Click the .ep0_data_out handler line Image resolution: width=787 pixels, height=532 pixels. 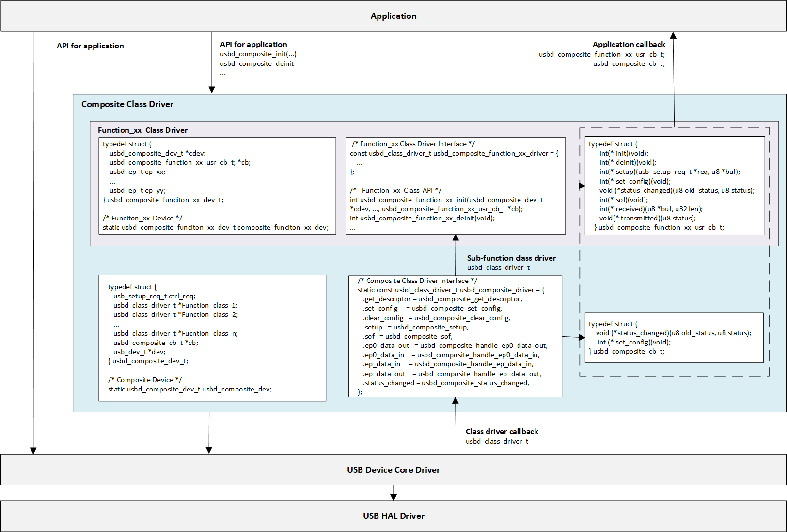point(455,345)
